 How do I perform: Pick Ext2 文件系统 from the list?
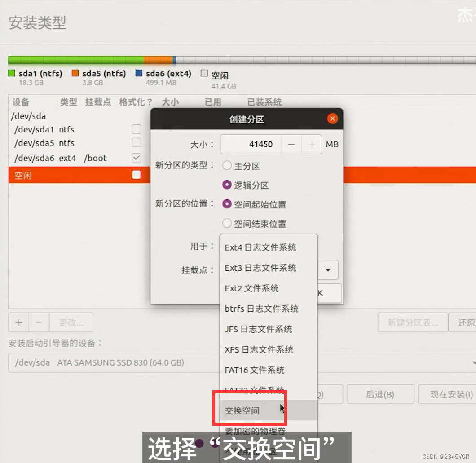(x=269, y=288)
